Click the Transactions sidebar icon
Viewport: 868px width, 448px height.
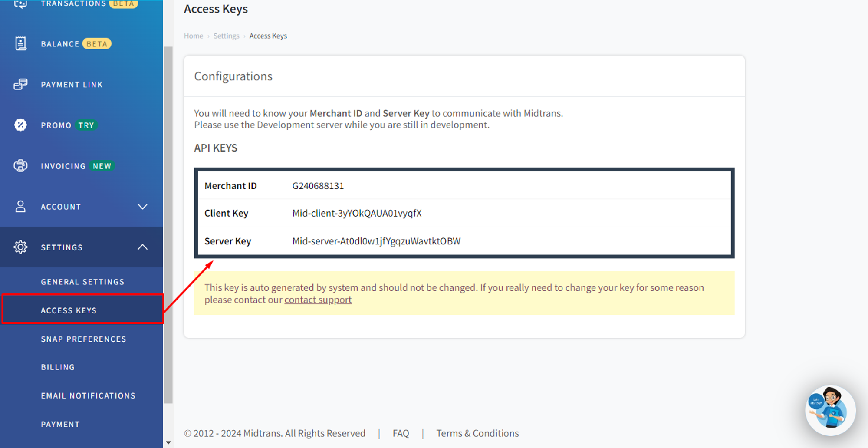(20, 4)
